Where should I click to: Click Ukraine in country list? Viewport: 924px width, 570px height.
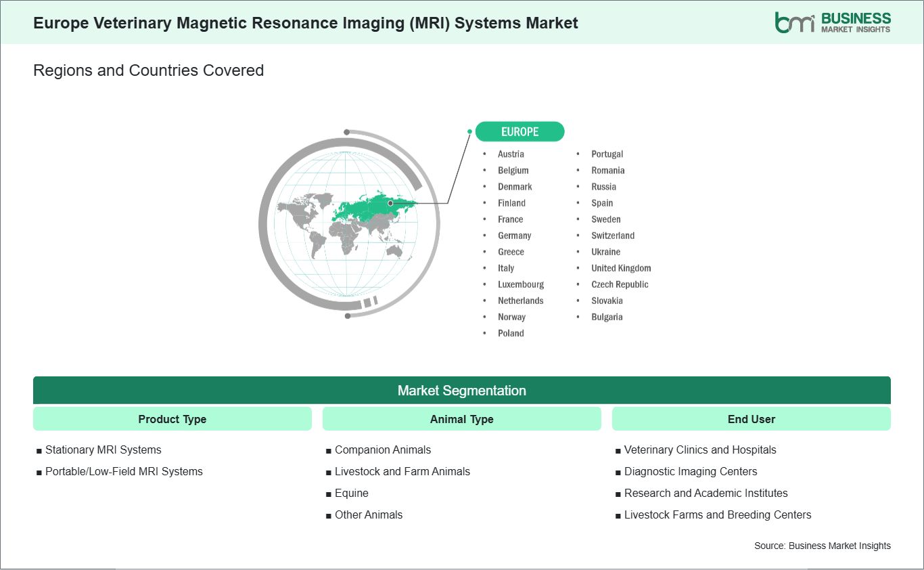click(x=606, y=252)
